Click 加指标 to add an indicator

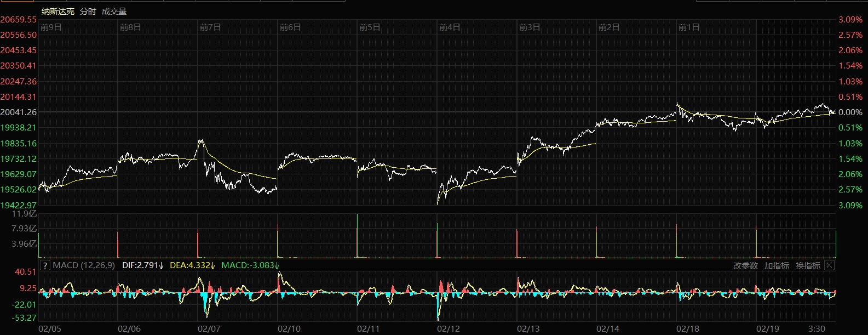pyautogui.click(x=777, y=265)
